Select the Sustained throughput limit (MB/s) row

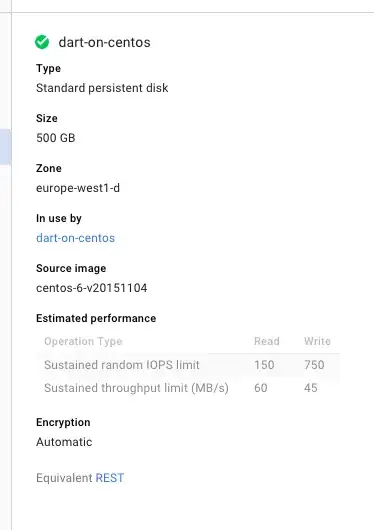tap(188, 388)
